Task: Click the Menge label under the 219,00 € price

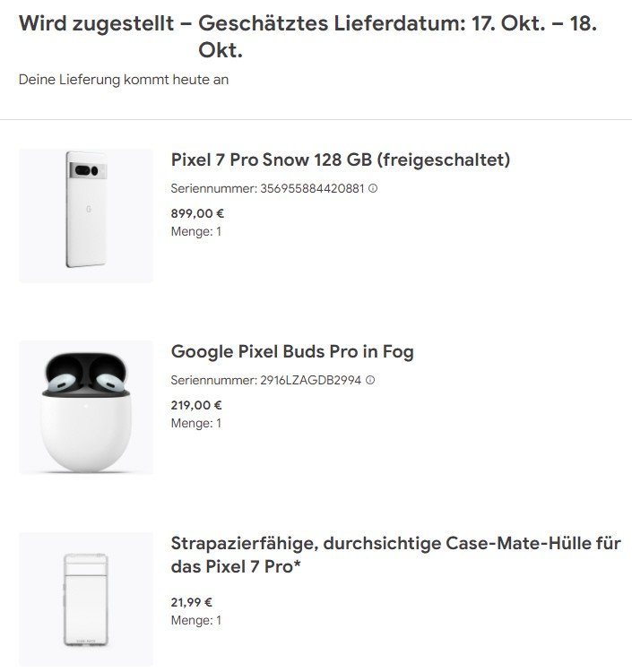Action: [x=195, y=423]
